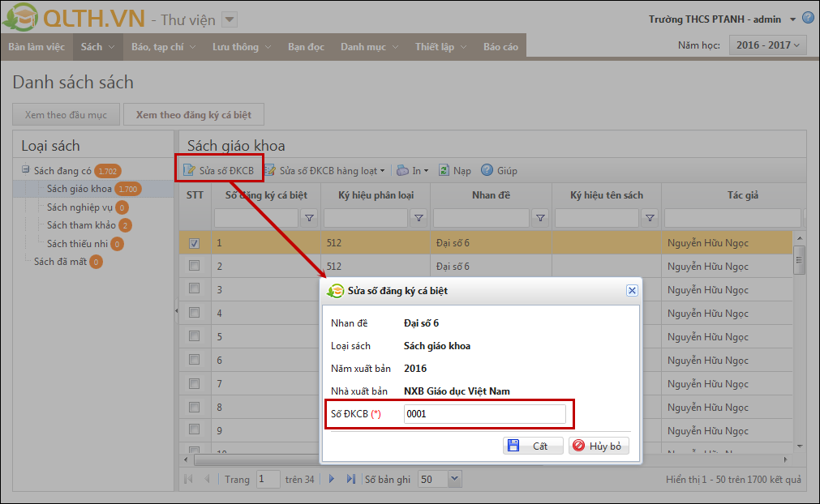Click the Số ĐKCB field containing 0001
820x504 pixels.
click(485, 413)
